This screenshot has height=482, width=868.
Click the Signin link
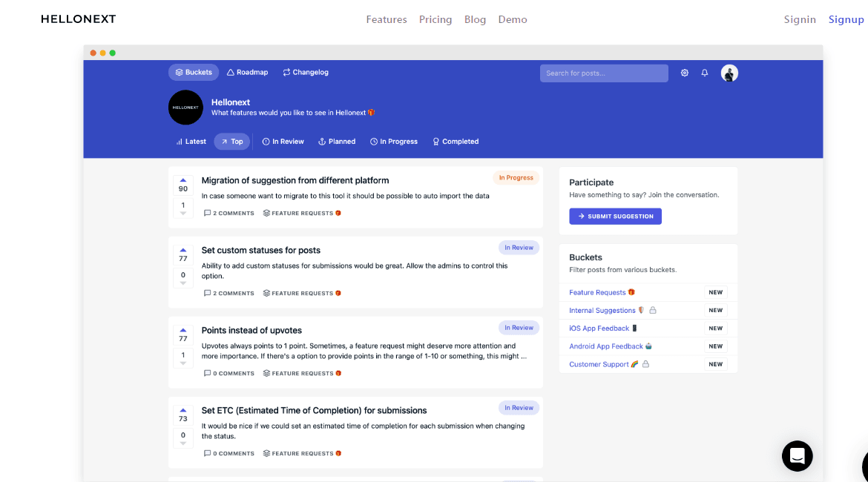point(800,19)
